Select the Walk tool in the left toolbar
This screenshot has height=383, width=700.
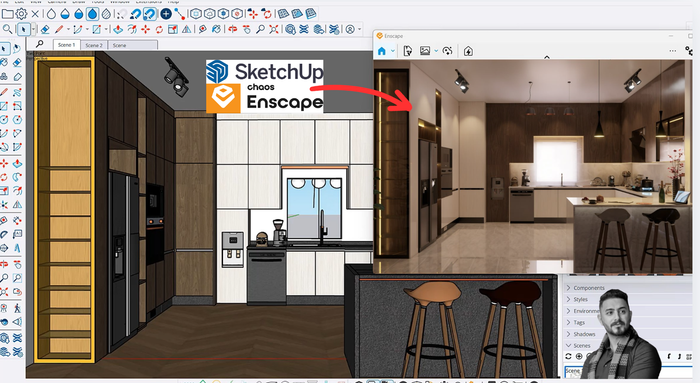pyautogui.click(x=17, y=308)
